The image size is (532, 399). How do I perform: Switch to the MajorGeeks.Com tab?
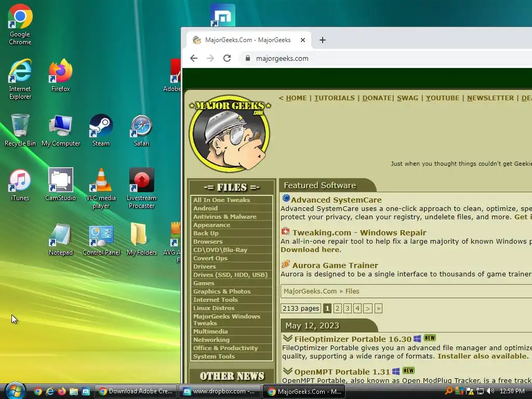coord(248,40)
